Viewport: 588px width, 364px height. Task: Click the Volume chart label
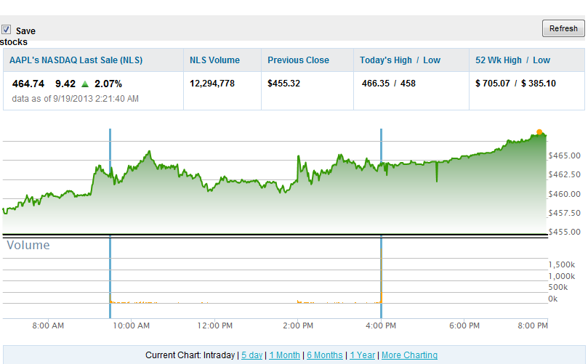click(x=28, y=246)
